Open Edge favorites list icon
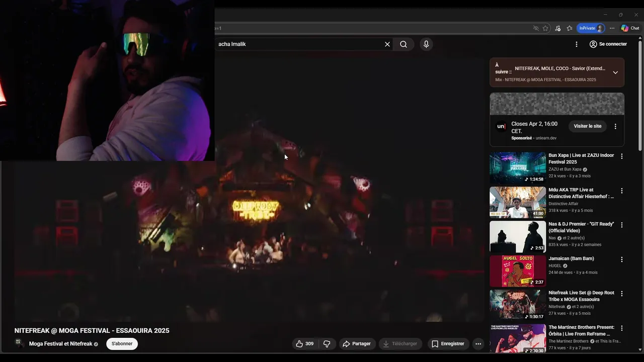 coord(570,28)
